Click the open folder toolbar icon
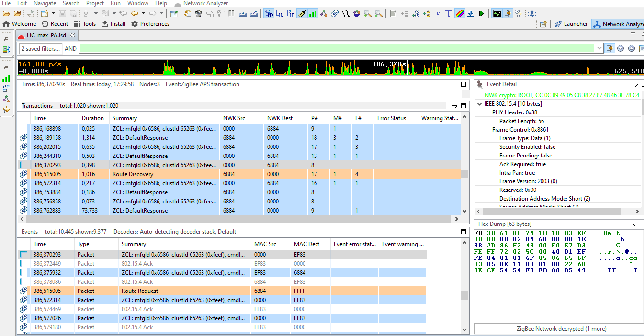Image resolution: width=644 pixels, height=336 pixels. tap(6, 13)
